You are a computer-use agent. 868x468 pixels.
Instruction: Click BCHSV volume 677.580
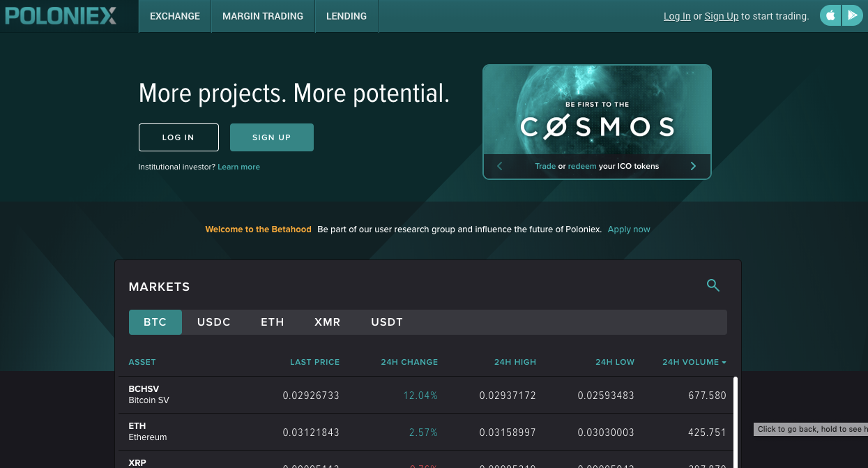(707, 395)
